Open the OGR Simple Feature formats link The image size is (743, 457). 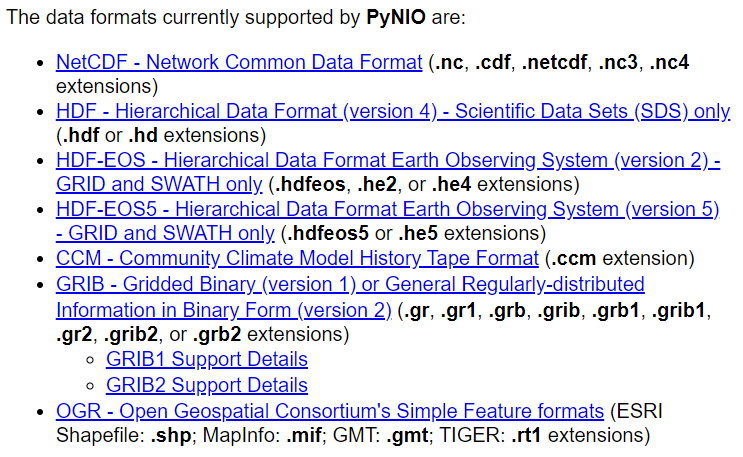click(x=330, y=411)
